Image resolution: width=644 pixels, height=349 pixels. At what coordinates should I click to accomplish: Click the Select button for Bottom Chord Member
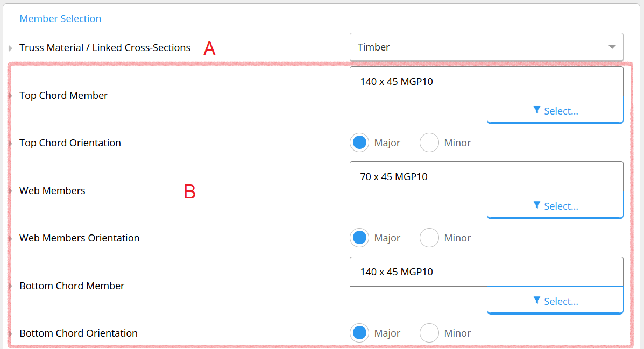tap(555, 301)
